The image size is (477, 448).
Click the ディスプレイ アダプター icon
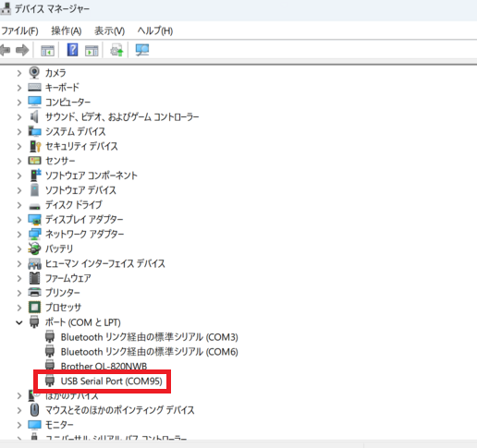click(x=34, y=219)
